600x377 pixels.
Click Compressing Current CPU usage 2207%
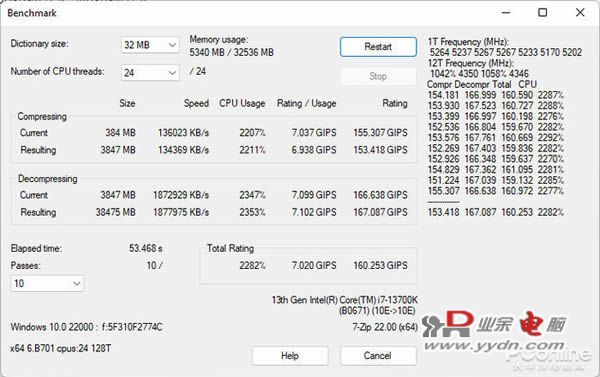tap(252, 133)
